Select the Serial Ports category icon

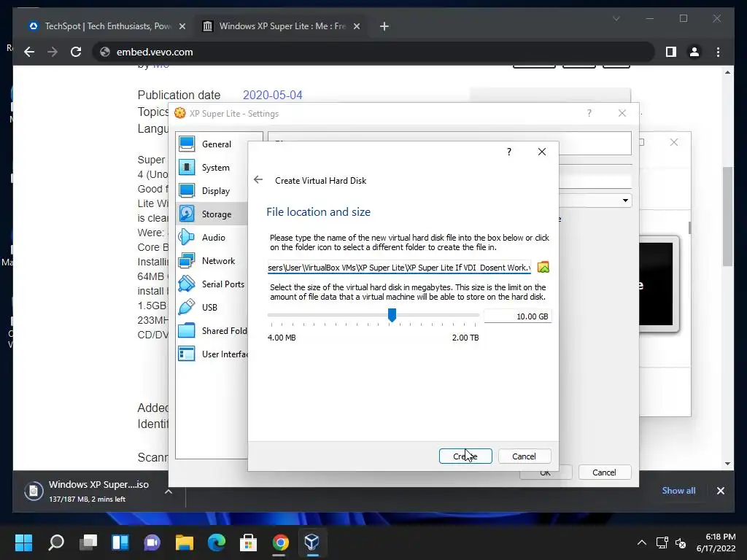(x=187, y=284)
